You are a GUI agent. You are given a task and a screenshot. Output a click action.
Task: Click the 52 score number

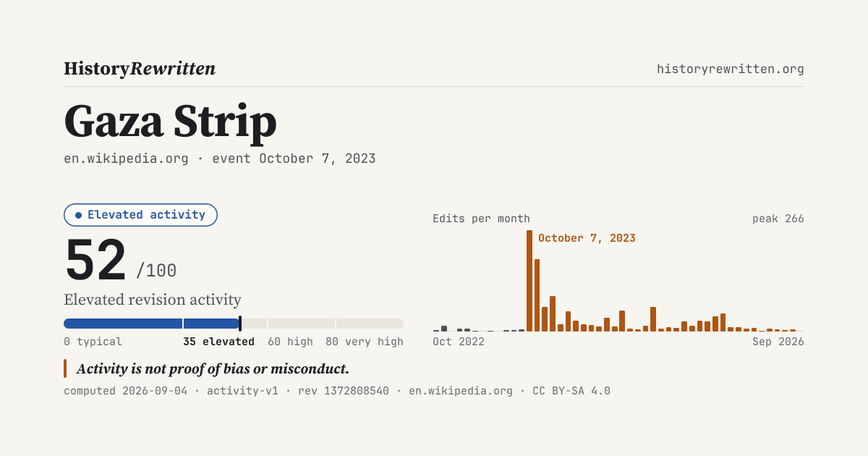(x=95, y=261)
